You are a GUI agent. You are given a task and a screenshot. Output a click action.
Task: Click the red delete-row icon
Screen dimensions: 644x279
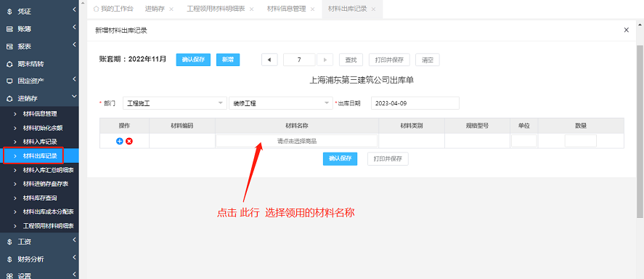click(129, 141)
